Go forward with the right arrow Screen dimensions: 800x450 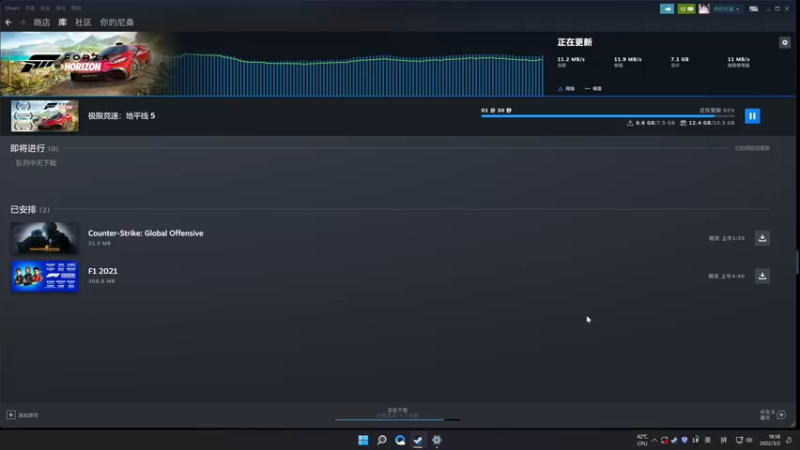[x=22, y=22]
